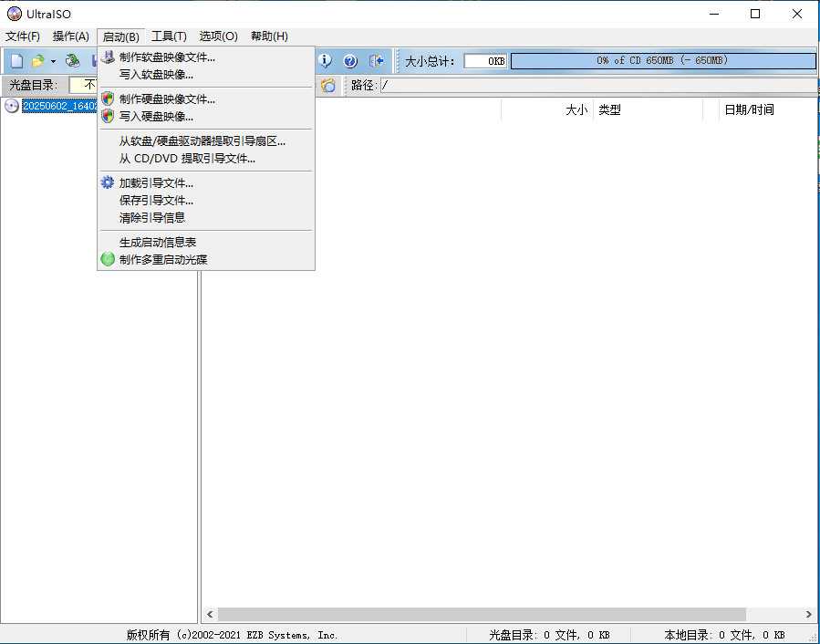Open the 工具(T) menu
The image size is (820, 644).
coord(169,36)
